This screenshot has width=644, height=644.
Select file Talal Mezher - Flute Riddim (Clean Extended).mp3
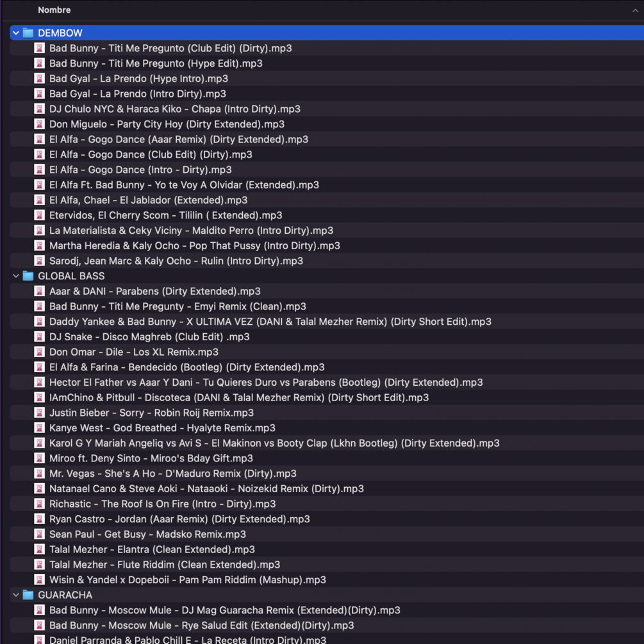(165, 565)
